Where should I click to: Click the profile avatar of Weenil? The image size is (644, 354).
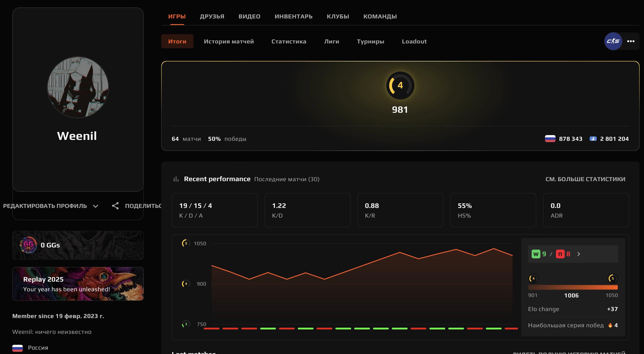[x=78, y=87]
